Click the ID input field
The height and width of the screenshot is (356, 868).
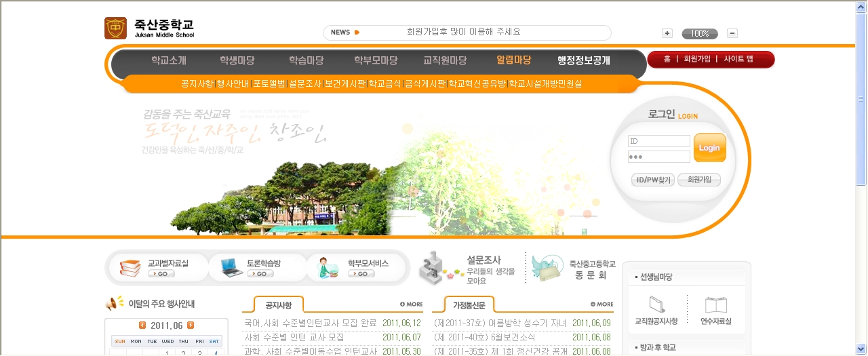click(658, 141)
